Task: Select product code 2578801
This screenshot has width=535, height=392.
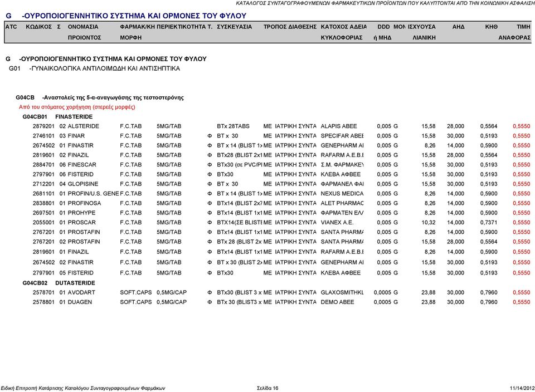Action: pos(43,302)
